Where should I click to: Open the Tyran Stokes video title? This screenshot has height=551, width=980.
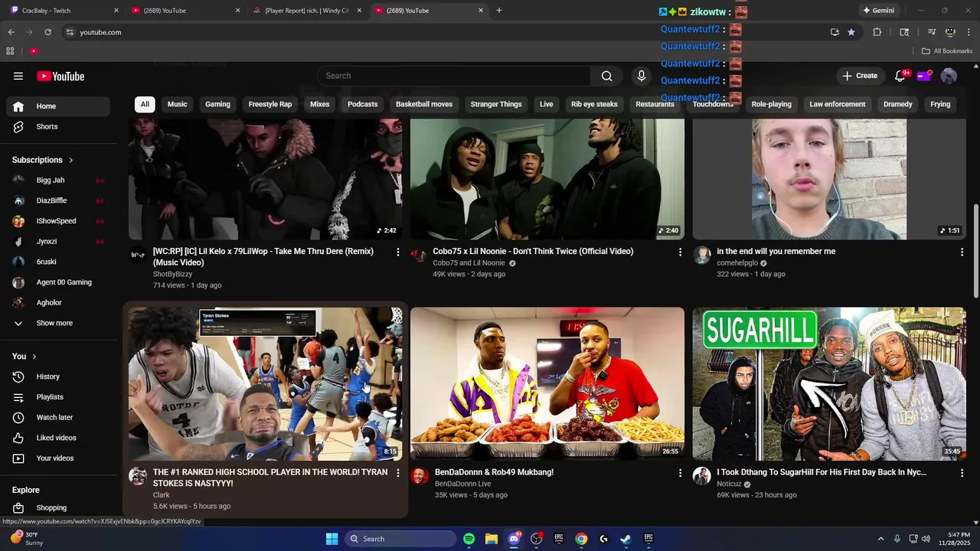coord(270,478)
